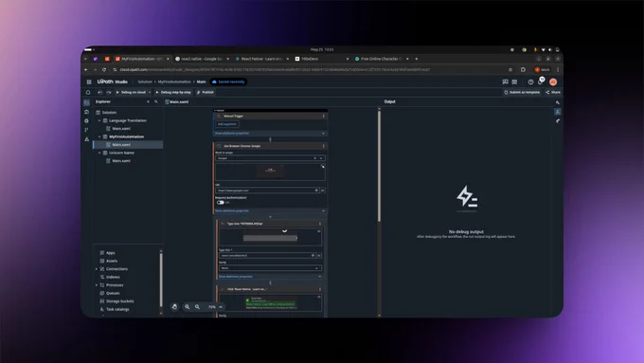Open the source control branch icon in sidebar

[87, 130]
